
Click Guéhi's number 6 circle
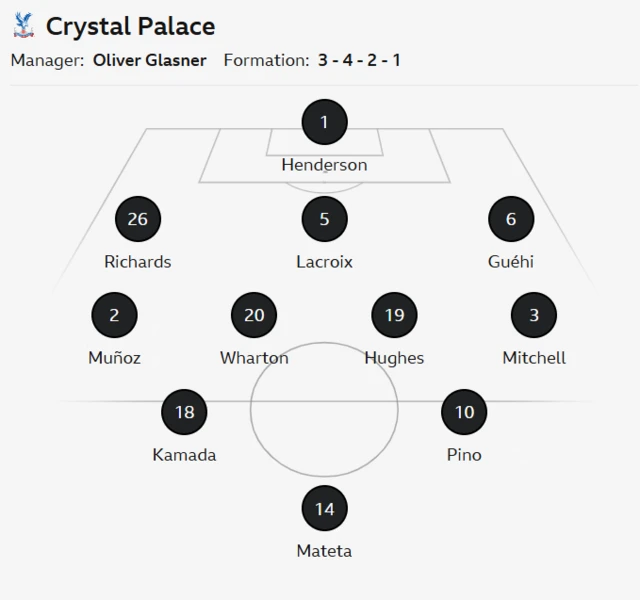tap(511, 219)
